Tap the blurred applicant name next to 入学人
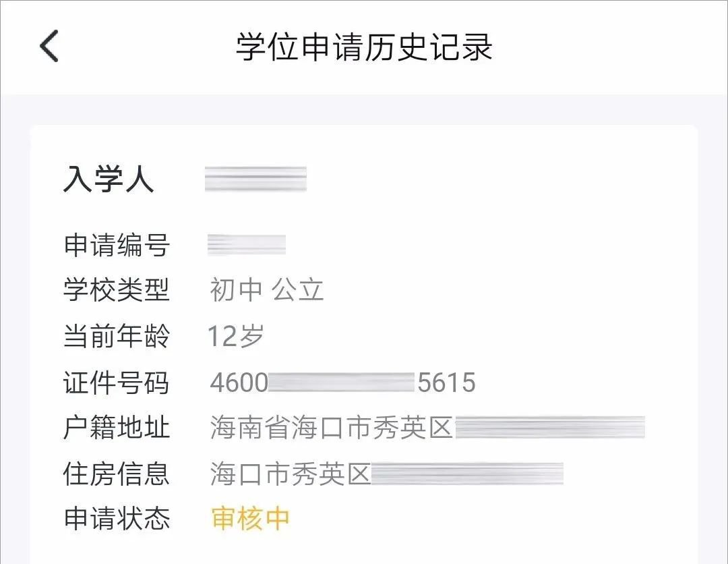 255,179
